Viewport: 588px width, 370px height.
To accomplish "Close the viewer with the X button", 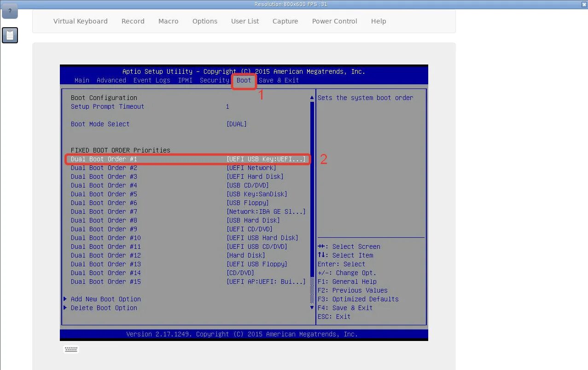I will pos(583,4).
